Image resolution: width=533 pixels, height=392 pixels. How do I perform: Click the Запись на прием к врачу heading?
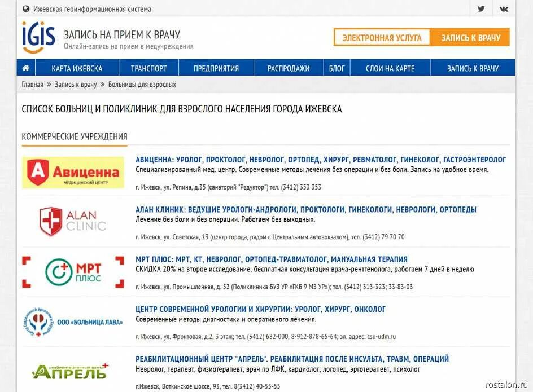(x=122, y=34)
